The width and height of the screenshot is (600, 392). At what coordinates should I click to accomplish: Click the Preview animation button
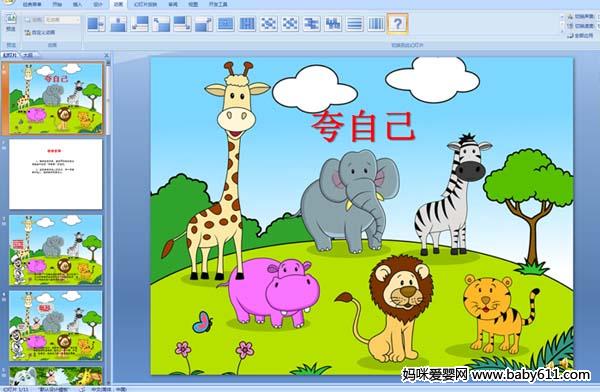(11, 23)
